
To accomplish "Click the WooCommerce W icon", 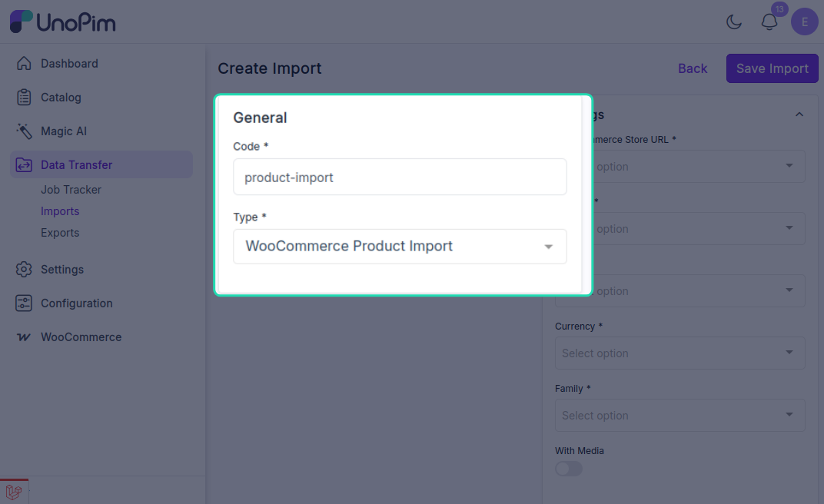I will [x=24, y=337].
